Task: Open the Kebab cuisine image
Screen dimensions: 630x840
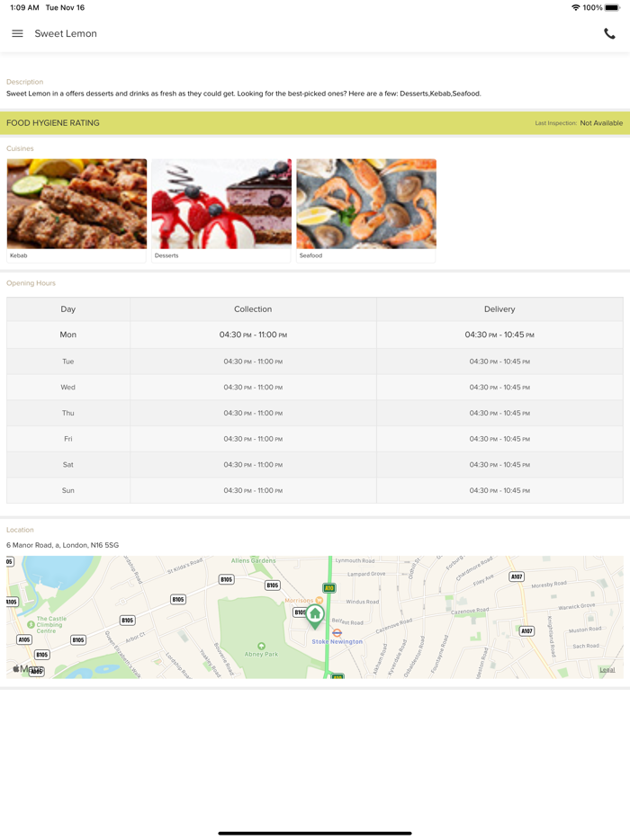Action: pos(76,203)
